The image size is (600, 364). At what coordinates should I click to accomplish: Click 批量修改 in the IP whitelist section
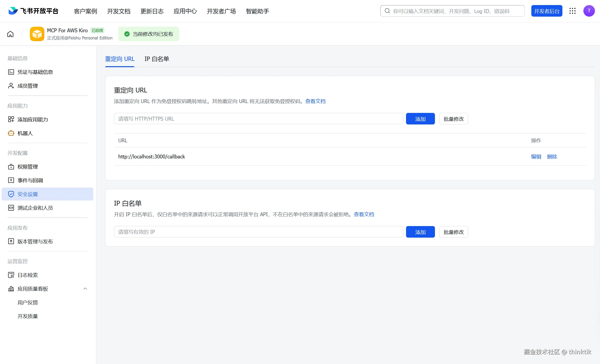tap(453, 232)
